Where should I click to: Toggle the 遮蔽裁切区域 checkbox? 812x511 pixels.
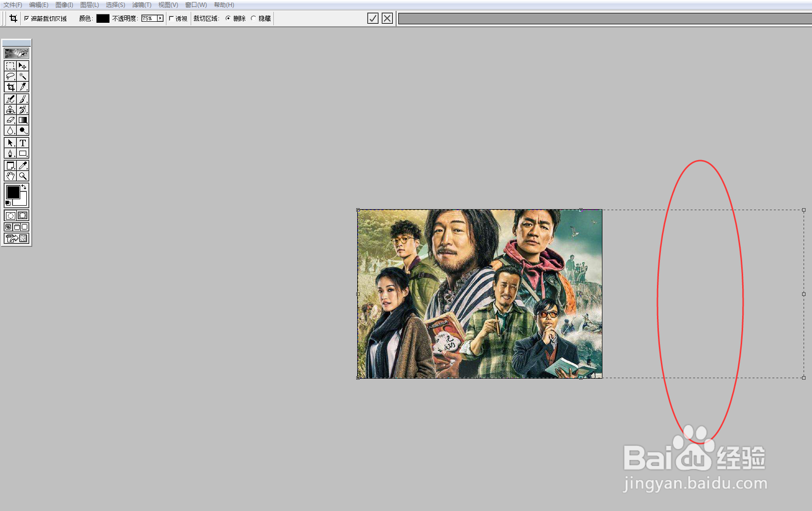click(x=27, y=18)
